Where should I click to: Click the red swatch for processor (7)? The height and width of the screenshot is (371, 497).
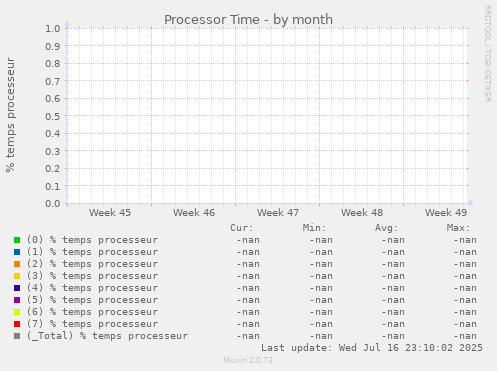[x=17, y=324]
